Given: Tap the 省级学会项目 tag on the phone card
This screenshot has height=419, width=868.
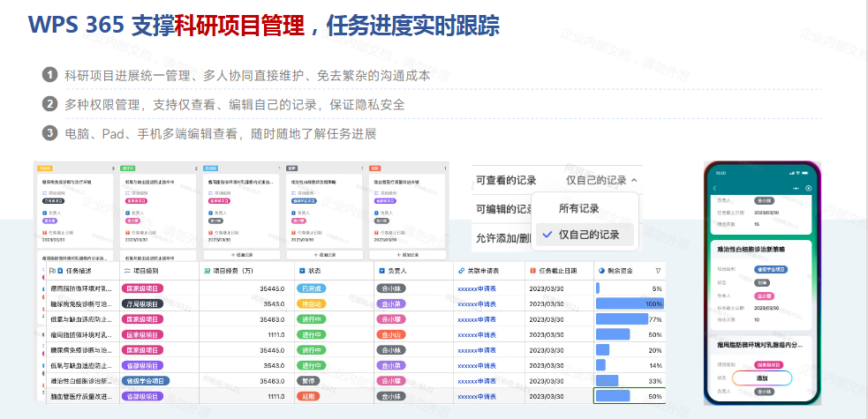Looking at the screenshot, I should [771, 270].
